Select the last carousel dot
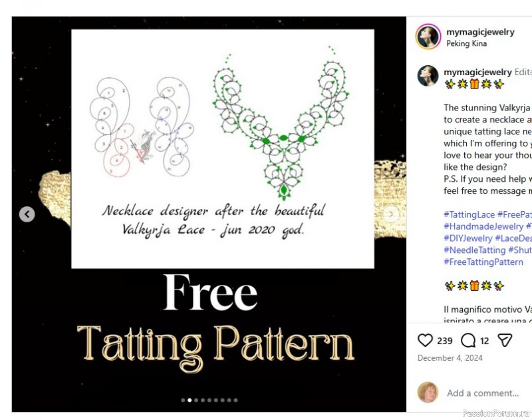Viewport: 532px width, 420px height. [x=236, y=400]
